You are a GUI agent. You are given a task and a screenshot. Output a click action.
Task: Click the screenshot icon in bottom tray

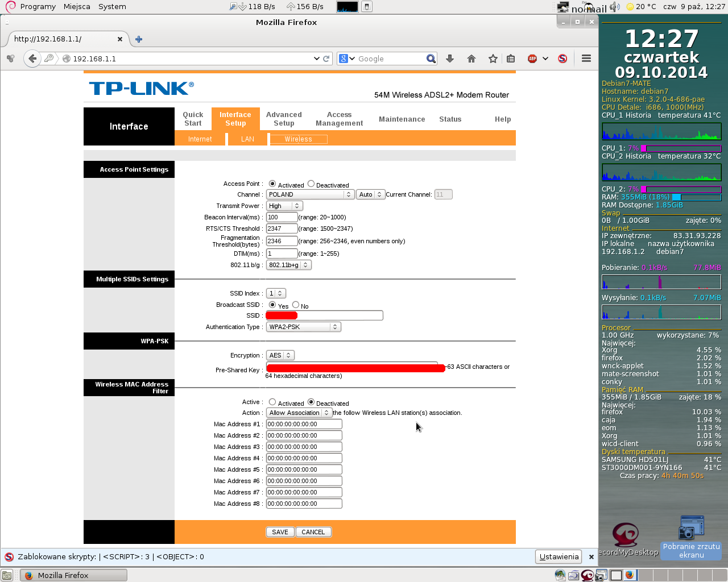tap(600, 575)
